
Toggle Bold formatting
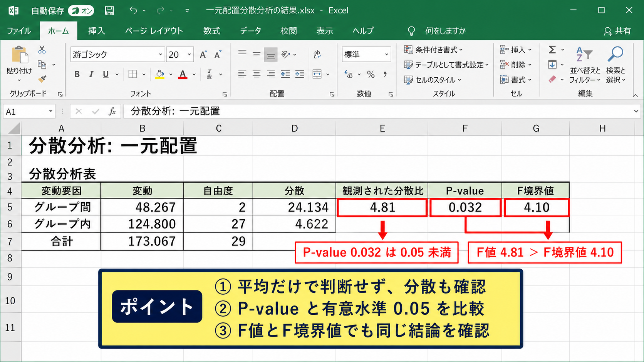(77, 74)
